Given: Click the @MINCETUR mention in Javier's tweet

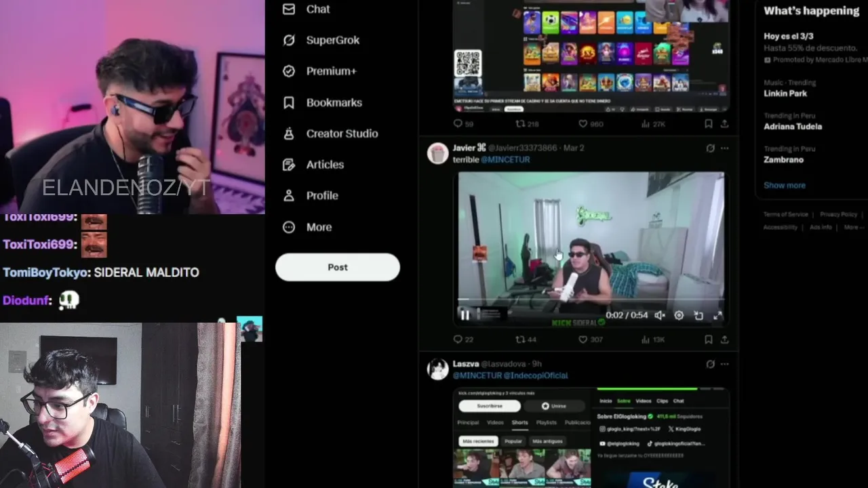Looking at the screenshot, I should pyautogui.click(x=505, y=159).
